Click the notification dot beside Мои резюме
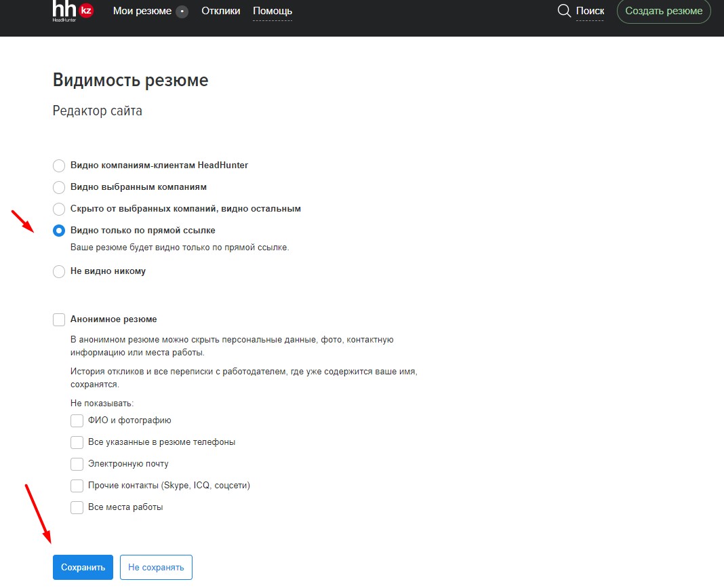 [x=182, y=12]
